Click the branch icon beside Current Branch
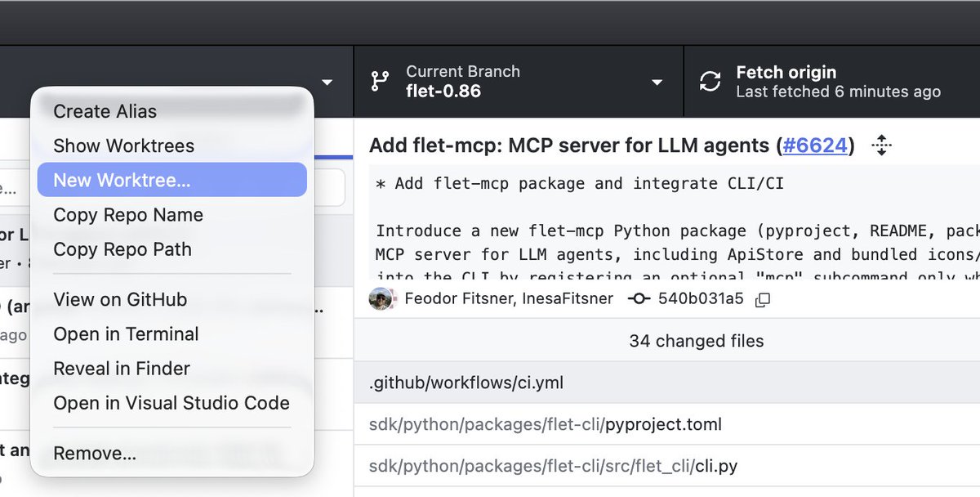This screenshot has height=497, width=980. pos(381,81)
